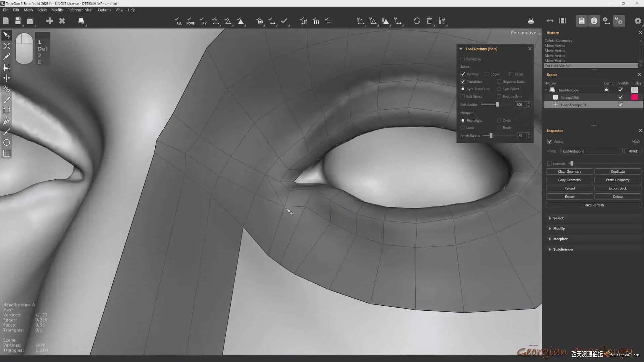
Task: Select the Brush tool in left toolbar
Action: coord(6,100)
